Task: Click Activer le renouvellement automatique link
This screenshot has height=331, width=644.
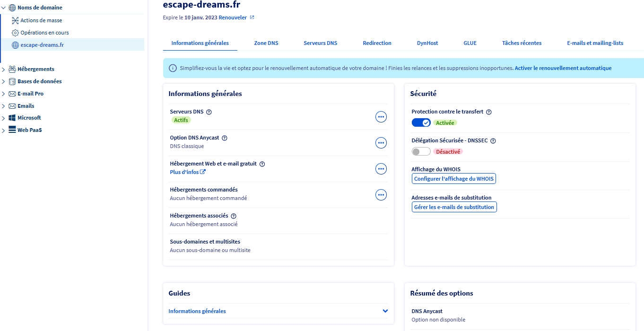Action: point(563,68)
